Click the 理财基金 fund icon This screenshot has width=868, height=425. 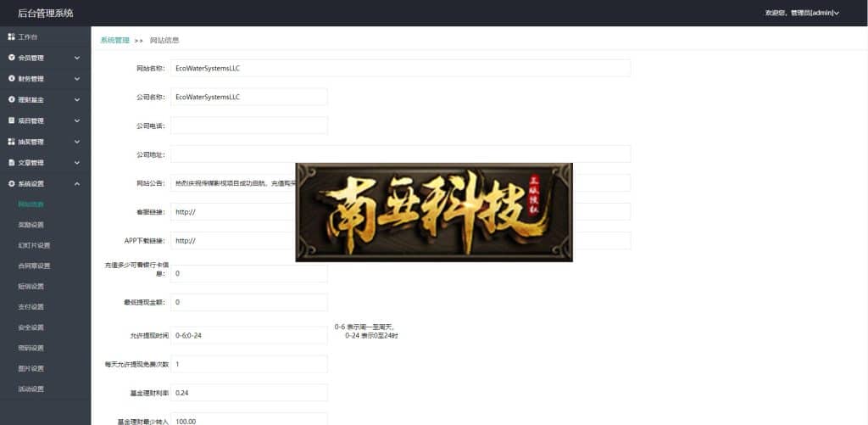[11, 100]
